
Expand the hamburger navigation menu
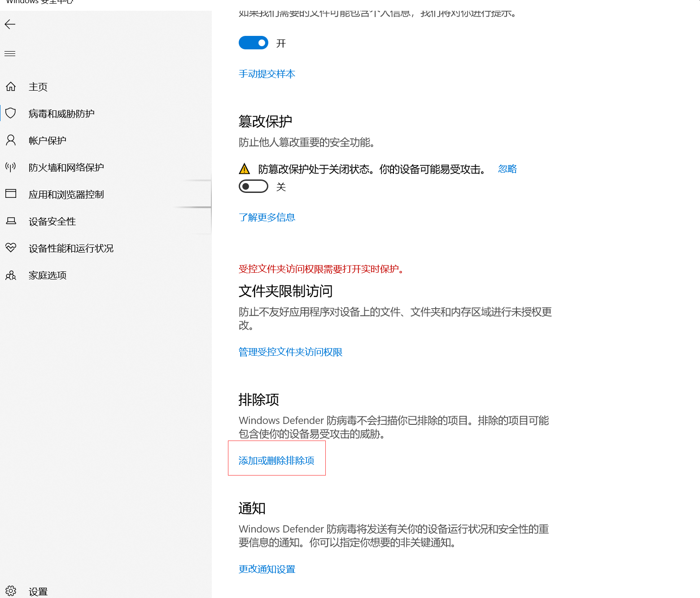(10, 54)
